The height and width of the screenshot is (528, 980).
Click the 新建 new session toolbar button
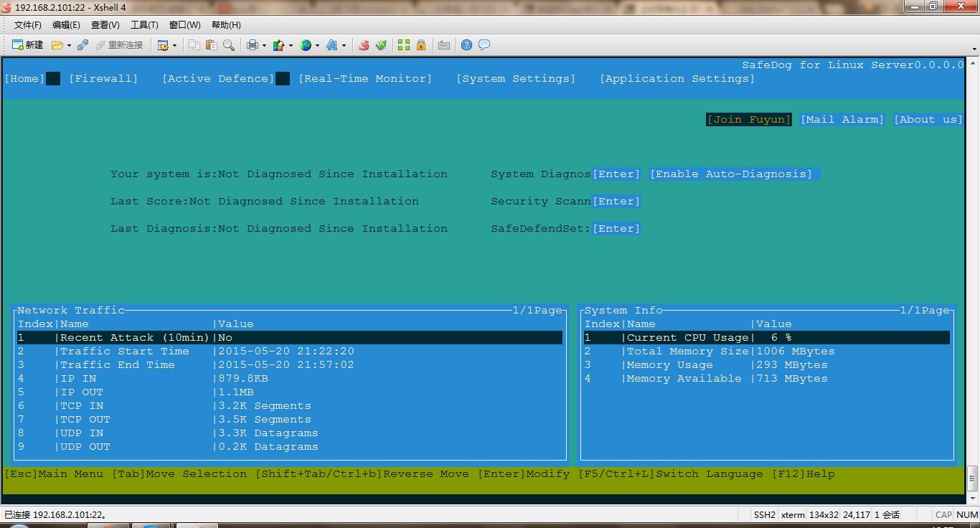(x=27, y=45)
